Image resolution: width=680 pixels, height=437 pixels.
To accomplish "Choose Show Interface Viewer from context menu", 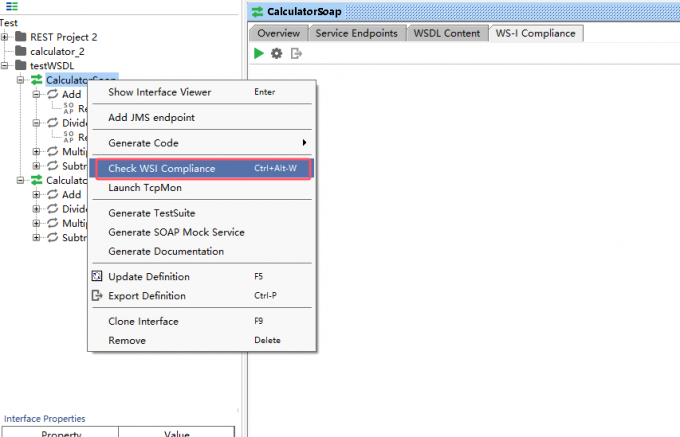I will [202, 92].
